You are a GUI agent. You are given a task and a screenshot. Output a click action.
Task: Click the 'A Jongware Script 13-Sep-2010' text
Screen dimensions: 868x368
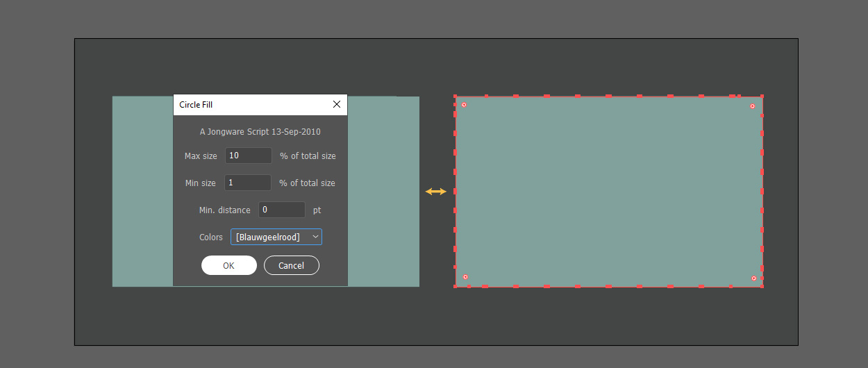260,131
